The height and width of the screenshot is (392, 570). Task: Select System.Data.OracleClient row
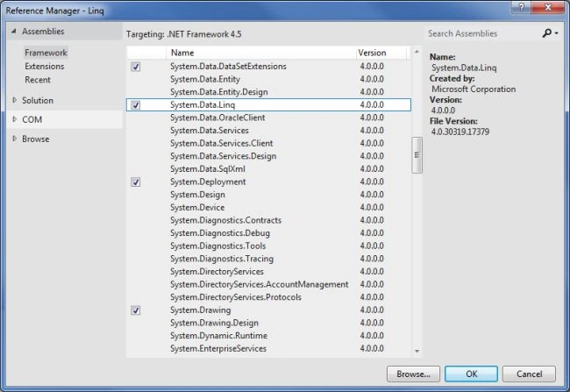(268, 118)
